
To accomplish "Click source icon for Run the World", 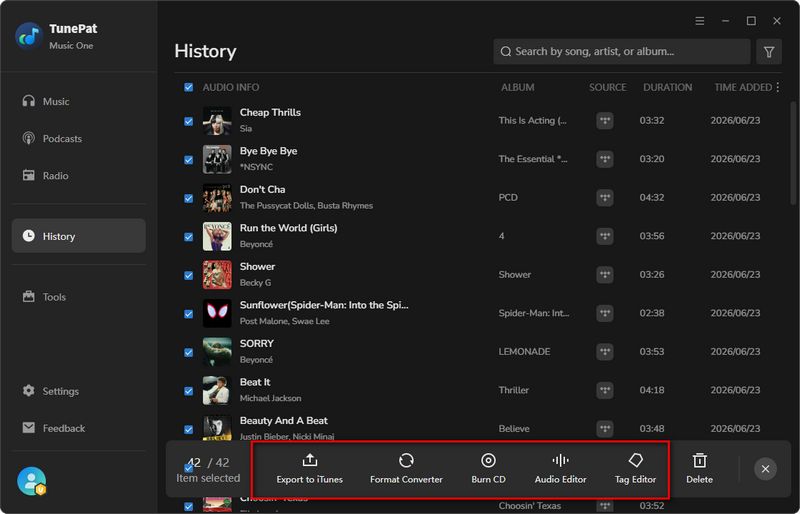I will pyautogui.click(x=605, y=236).
